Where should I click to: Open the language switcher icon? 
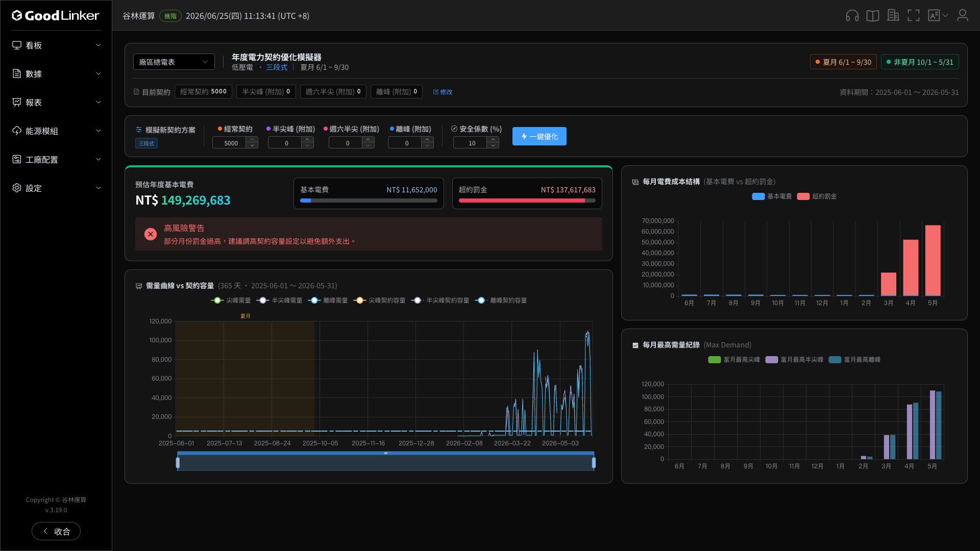tap(938, 16)
